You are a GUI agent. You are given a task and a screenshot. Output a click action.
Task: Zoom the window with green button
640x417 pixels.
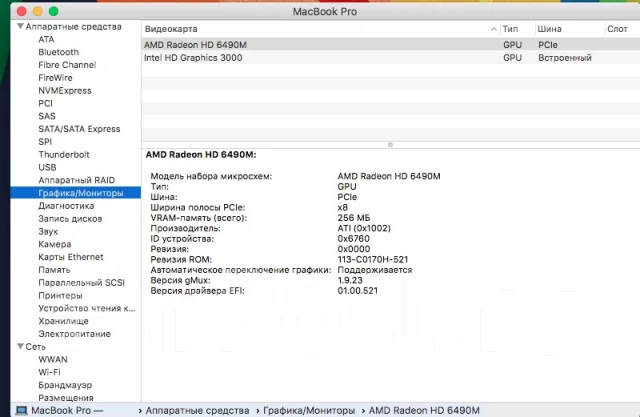coord(53,11)
